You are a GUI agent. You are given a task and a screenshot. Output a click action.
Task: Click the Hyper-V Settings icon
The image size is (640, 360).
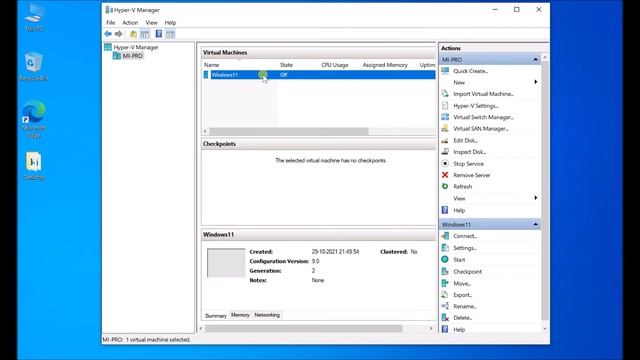tap(445, 106)
